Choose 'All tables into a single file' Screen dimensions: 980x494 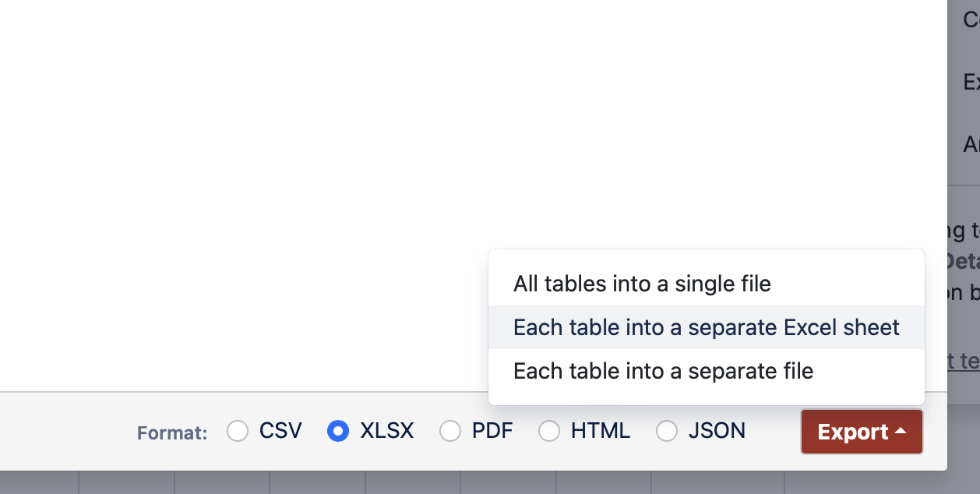[642, 284]
